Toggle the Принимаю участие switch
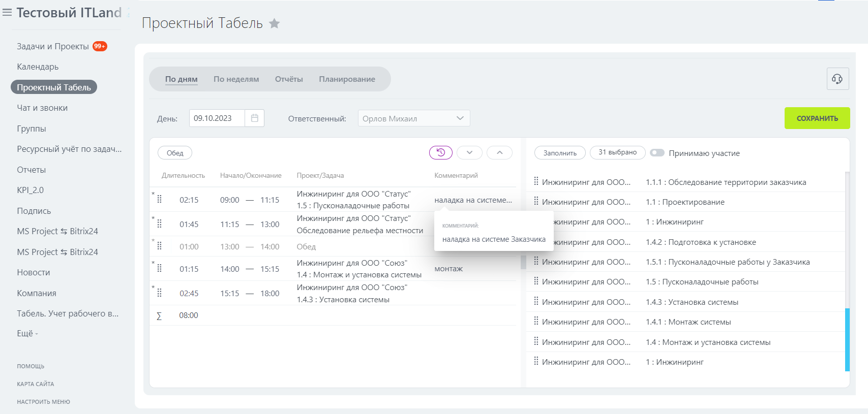Screen dimensions: 868x414 pyautogui.click(x=657, y=153)
